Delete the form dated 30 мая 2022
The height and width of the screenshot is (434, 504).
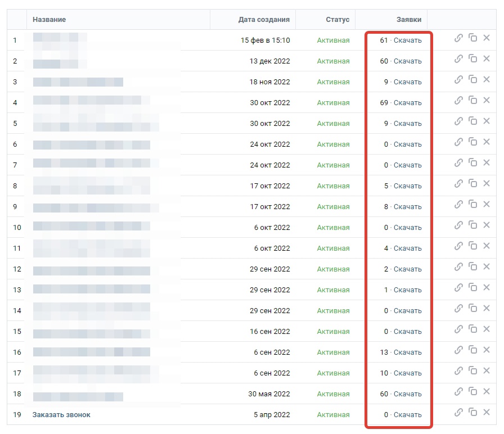(x=487, y=391)
